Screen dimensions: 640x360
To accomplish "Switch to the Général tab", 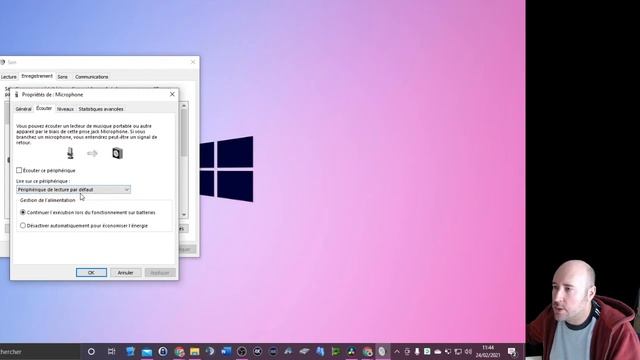I will pos(23,109).
